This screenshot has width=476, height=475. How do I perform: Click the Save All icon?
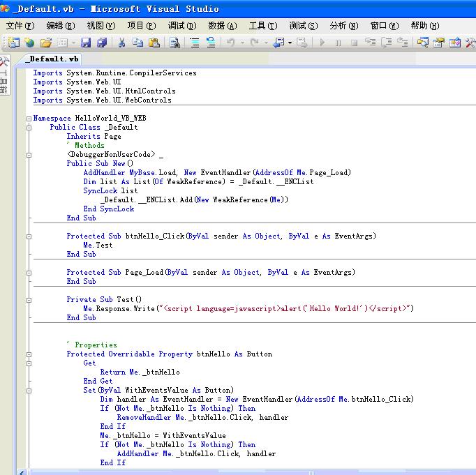click(102, 43)
